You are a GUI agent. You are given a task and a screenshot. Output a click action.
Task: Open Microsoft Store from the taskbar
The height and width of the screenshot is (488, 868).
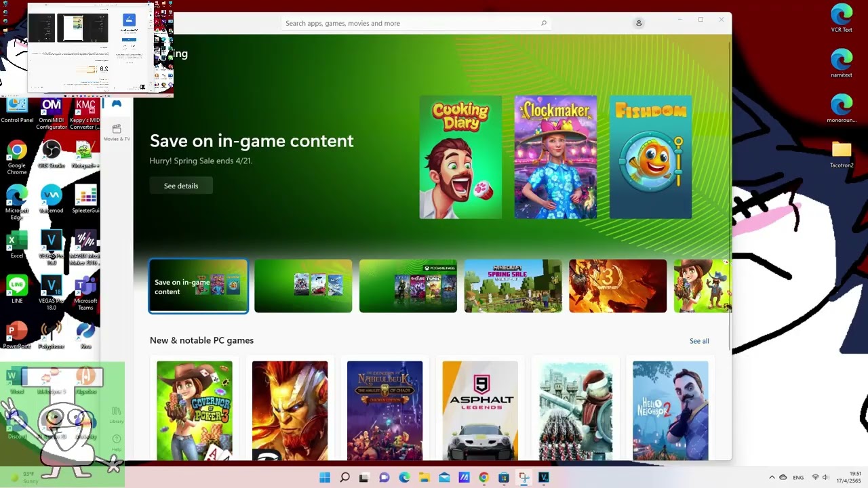(503, 477)
